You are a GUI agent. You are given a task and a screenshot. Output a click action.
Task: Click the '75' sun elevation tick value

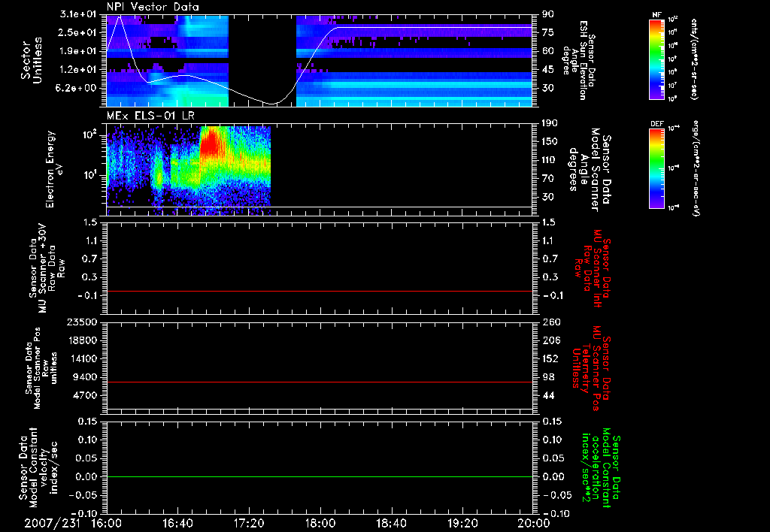point(547,32)
